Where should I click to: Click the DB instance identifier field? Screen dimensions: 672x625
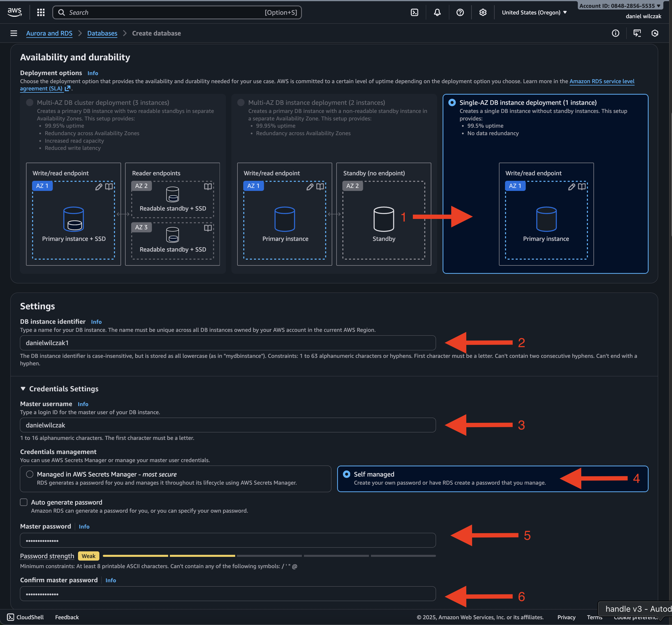[227, 343]
